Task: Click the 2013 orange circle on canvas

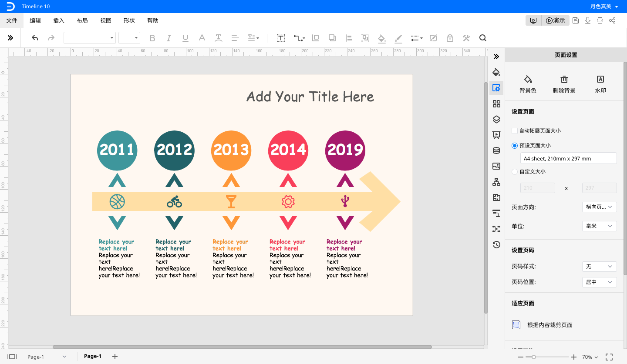Action: [x=231, y=150]
